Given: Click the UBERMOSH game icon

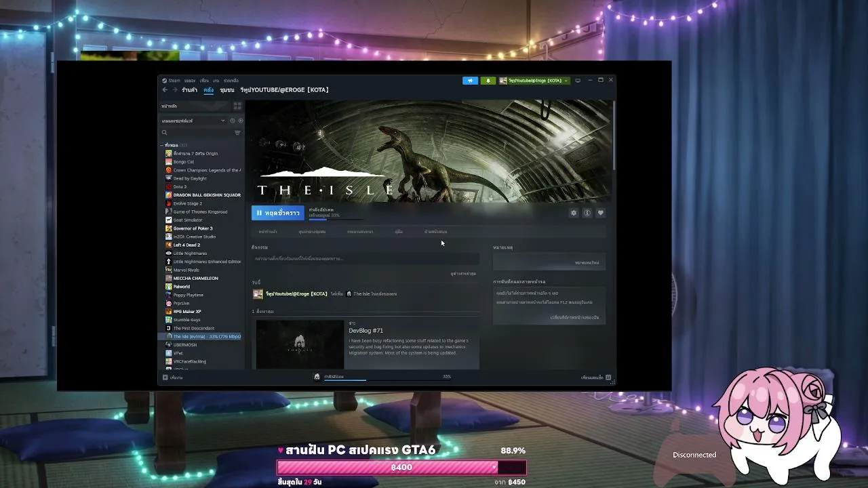Looking at the screenshot, I should 169,345.
